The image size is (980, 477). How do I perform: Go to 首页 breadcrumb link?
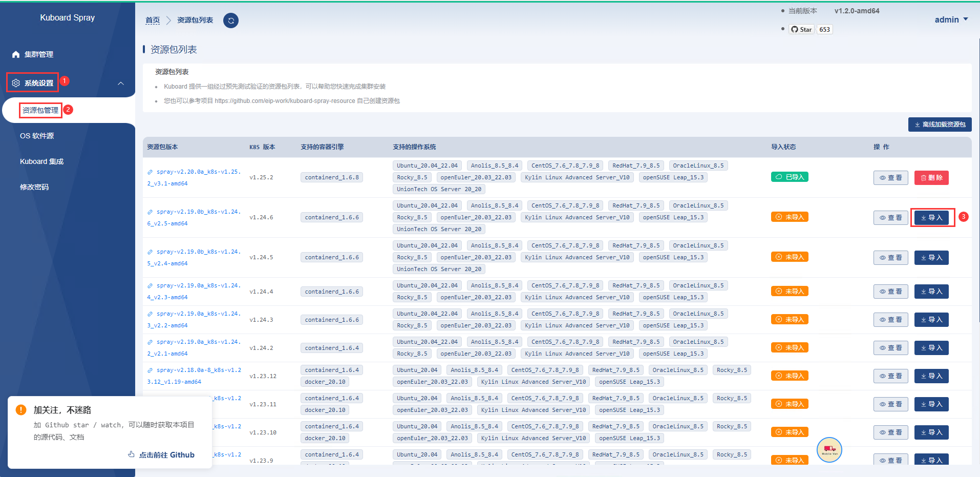tap(153, 20)
